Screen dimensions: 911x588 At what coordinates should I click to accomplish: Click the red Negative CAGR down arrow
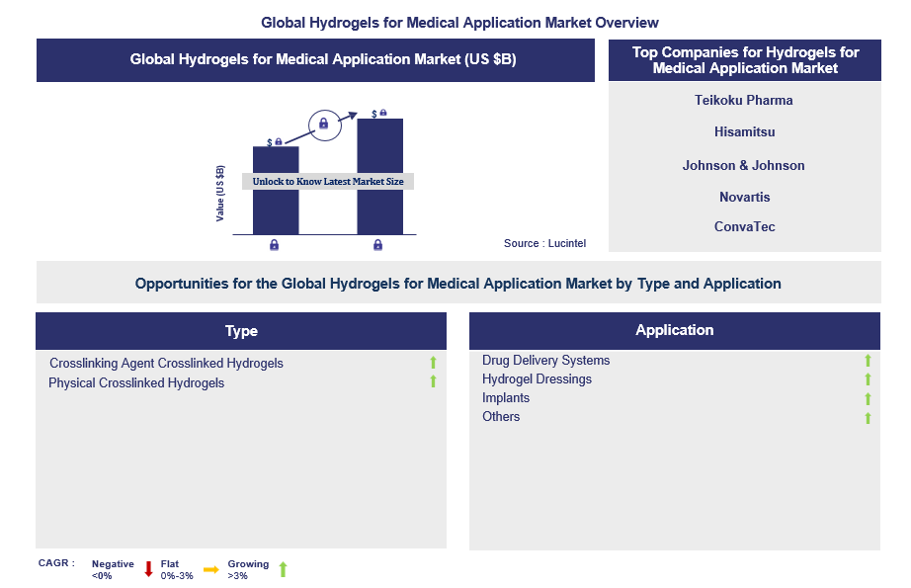pos(148,569)
